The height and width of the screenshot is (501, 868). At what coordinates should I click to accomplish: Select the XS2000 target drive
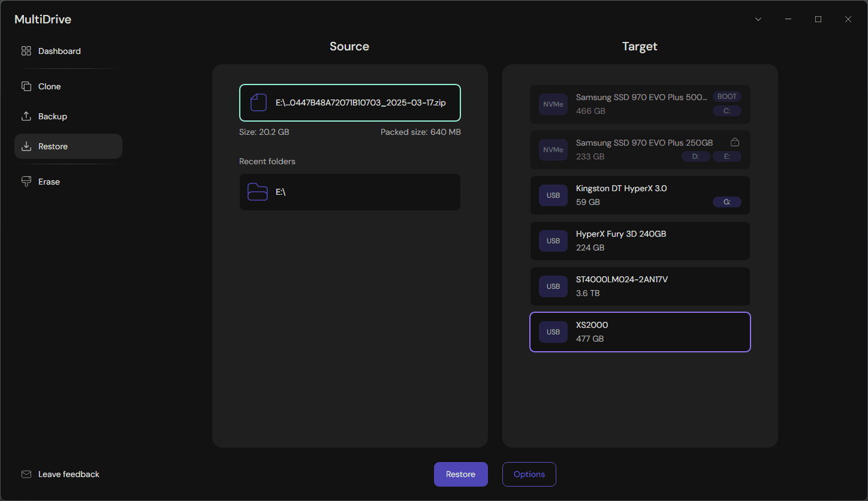[640, 332]
